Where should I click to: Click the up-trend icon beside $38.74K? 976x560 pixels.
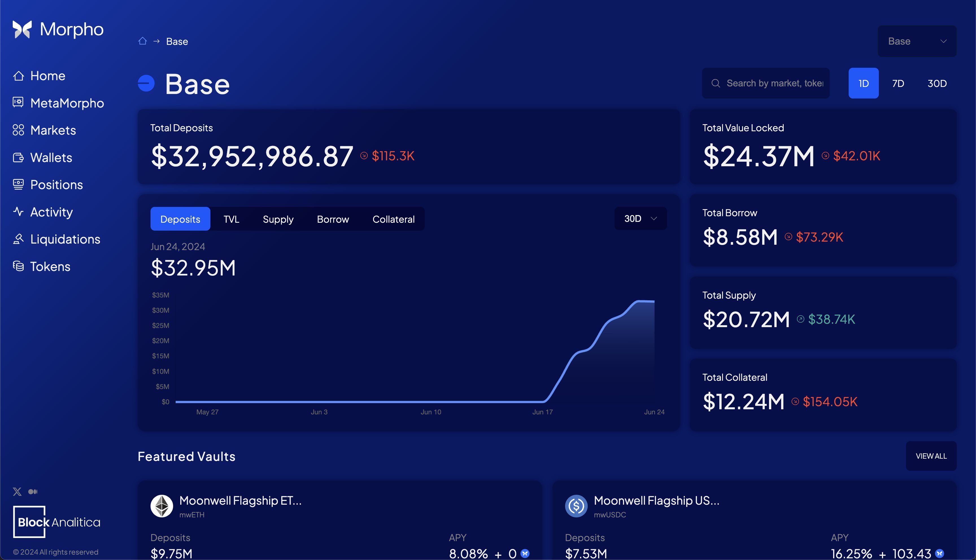click(801, 319)
